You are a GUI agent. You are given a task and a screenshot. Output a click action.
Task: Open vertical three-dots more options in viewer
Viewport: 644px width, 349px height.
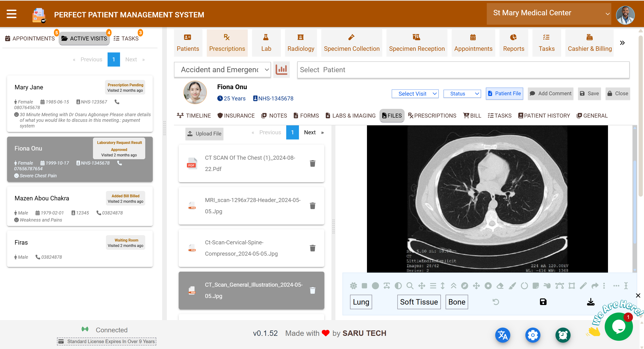pos(604,286)
